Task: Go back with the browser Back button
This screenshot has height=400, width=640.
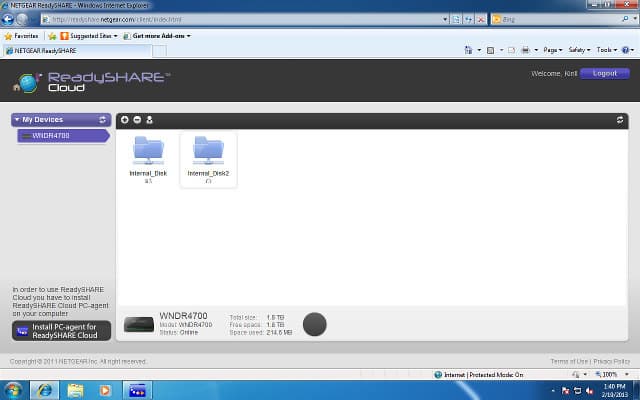Action: [8, 19]
